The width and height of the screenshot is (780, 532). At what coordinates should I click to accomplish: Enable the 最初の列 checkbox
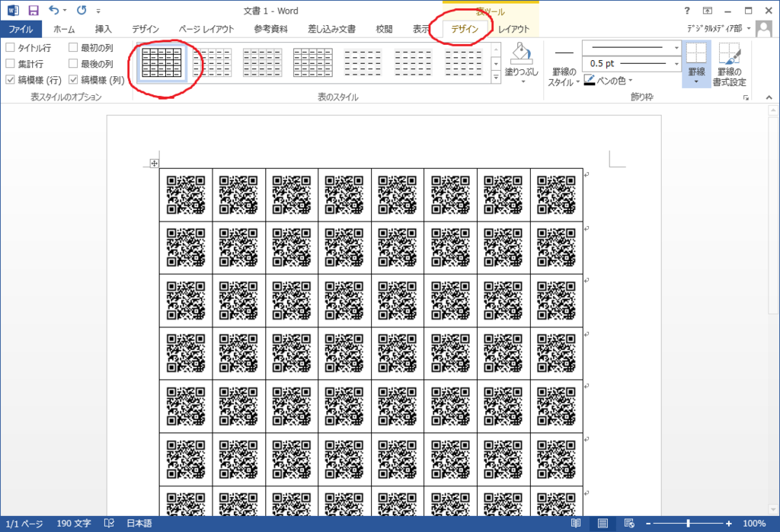click(73, 48)
